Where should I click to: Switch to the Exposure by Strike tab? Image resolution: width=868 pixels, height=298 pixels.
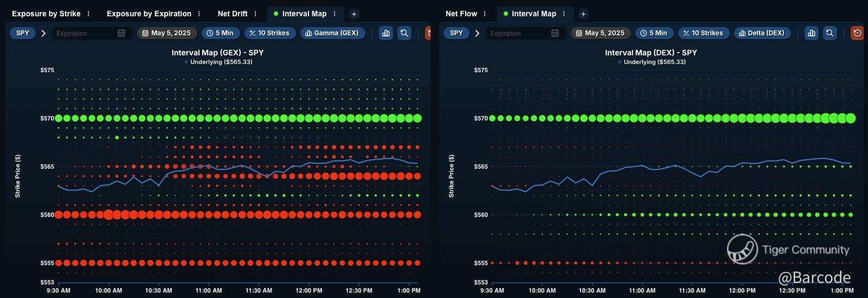[46, 14]
